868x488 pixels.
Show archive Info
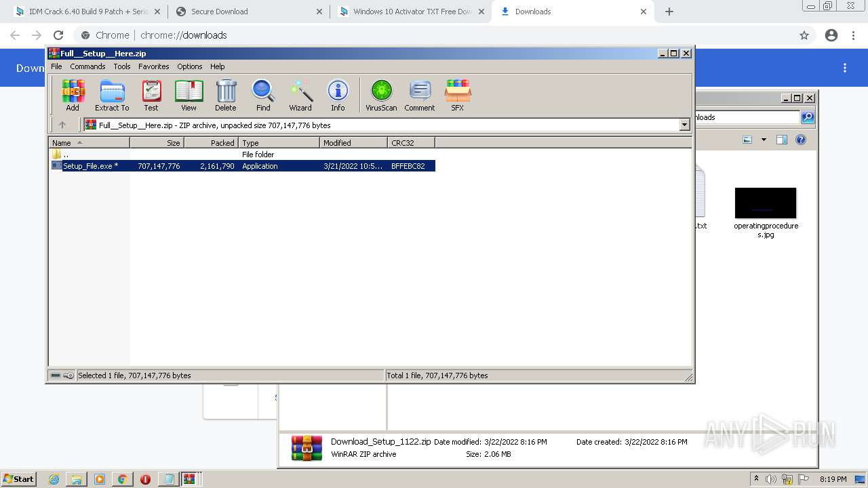pyautogui.click(x=338, y=95)
